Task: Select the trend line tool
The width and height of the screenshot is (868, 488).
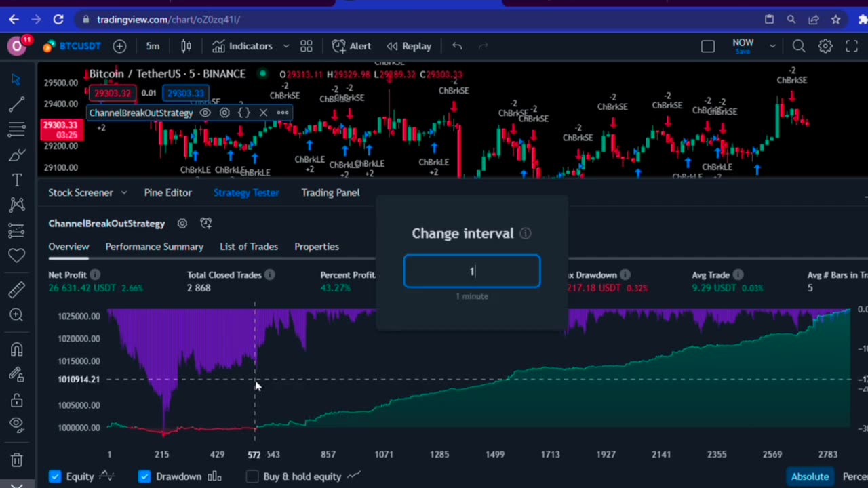Action: click(17, 104)
